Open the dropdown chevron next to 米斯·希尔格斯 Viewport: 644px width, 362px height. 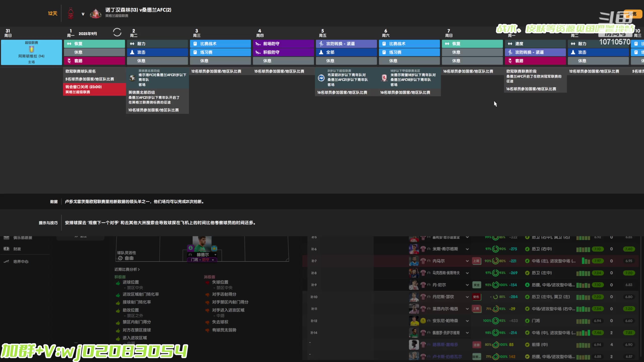click(467, 249)
